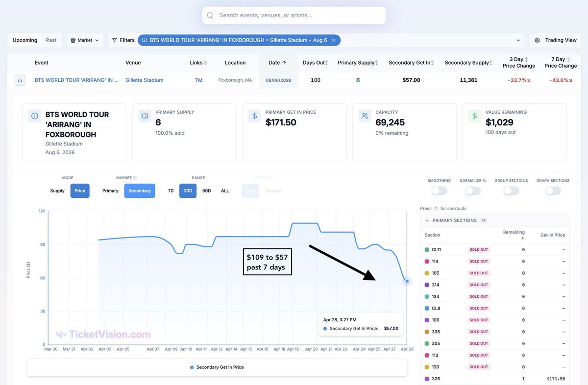Viewport: 588px width, 385px height.
Task: Select the section 114 row
Action: click(x=495, y=262)
